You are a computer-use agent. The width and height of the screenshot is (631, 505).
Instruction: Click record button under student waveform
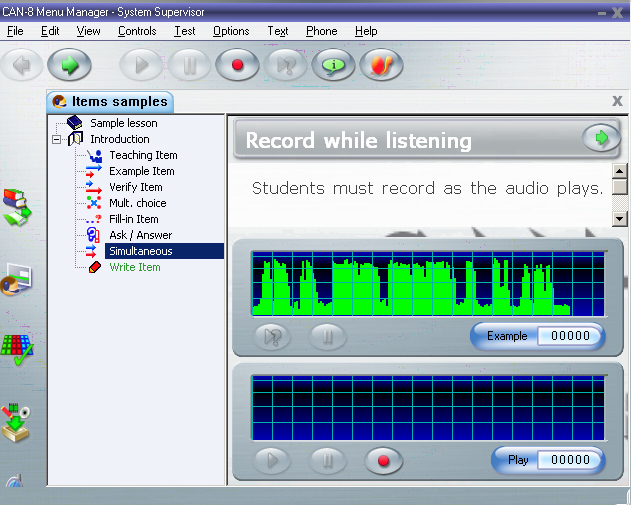(383, 460)
